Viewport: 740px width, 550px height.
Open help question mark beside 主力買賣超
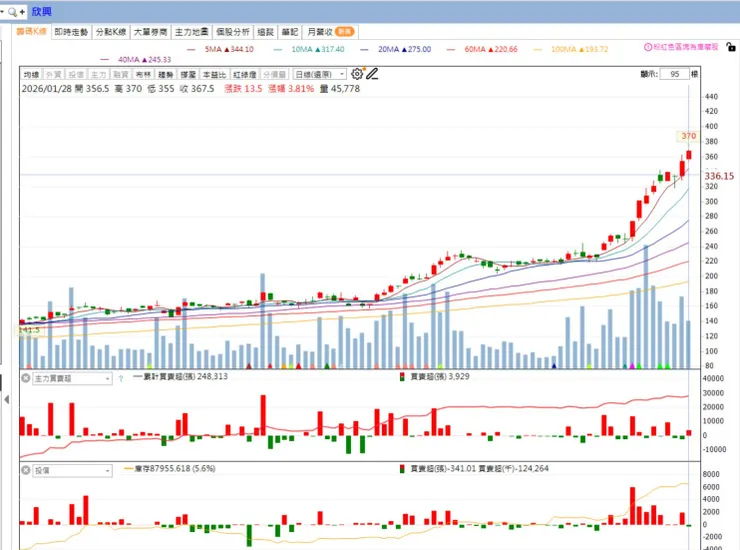point(121,379)
